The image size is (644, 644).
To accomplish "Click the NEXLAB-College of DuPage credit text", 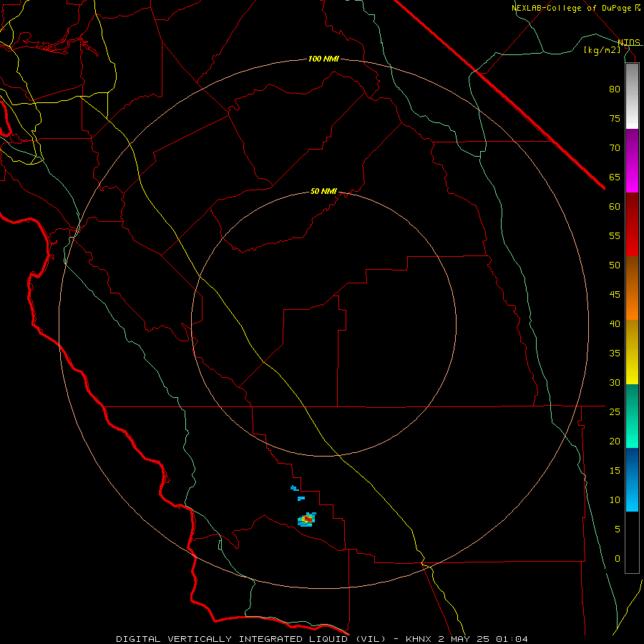I will coord(571,8).
